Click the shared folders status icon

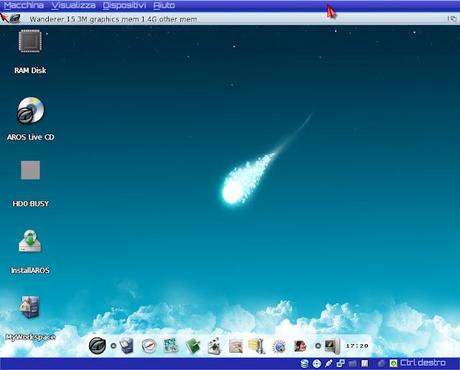[x=353, y=363]
